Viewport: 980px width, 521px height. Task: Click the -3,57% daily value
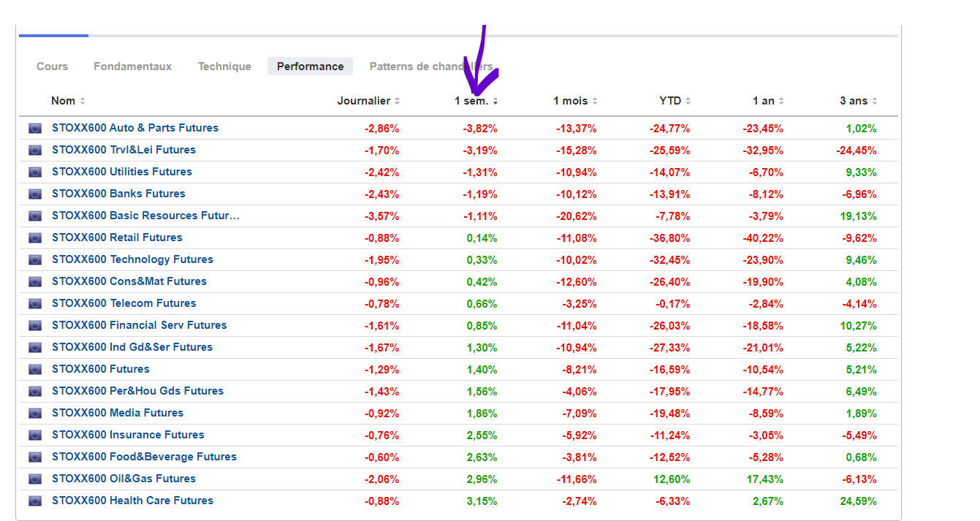(x=381, y=216)
